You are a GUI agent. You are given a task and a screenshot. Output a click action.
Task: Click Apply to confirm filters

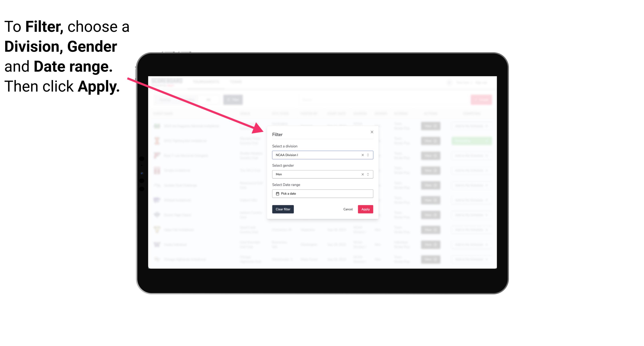365,209
